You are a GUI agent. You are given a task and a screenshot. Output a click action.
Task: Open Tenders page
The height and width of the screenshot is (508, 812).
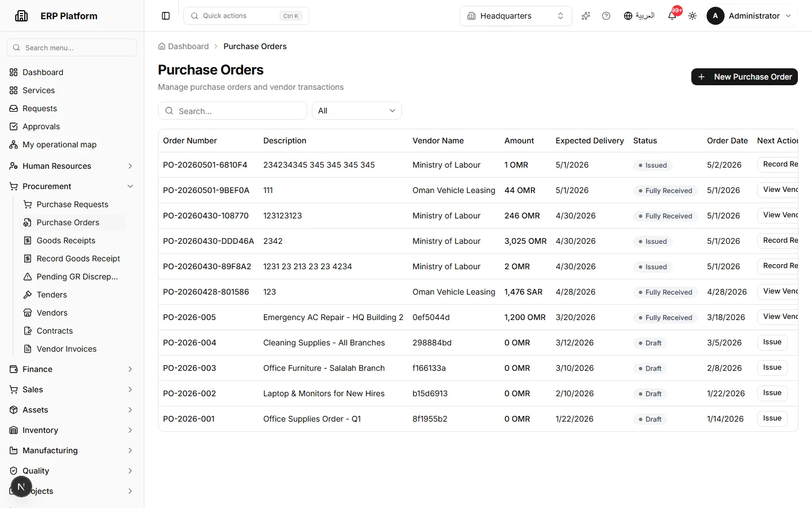click(72, 295)
